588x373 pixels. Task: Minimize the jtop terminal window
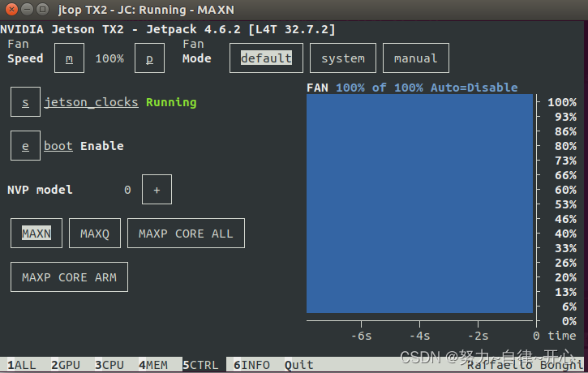coord(27,9)
